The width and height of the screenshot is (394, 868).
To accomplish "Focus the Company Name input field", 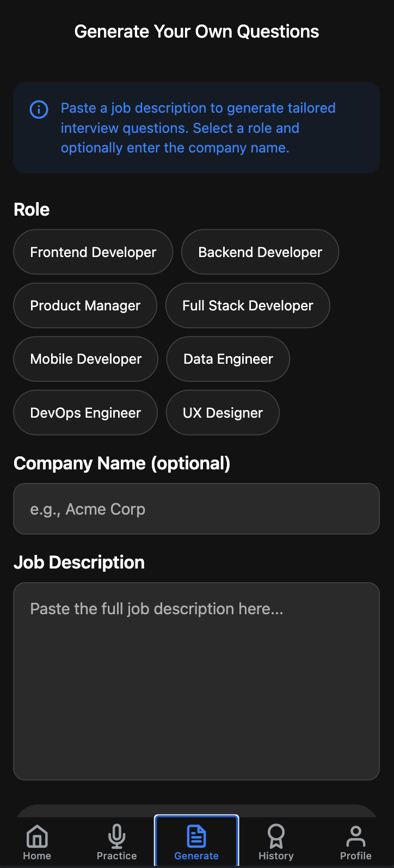I will [x=196, y=509].
